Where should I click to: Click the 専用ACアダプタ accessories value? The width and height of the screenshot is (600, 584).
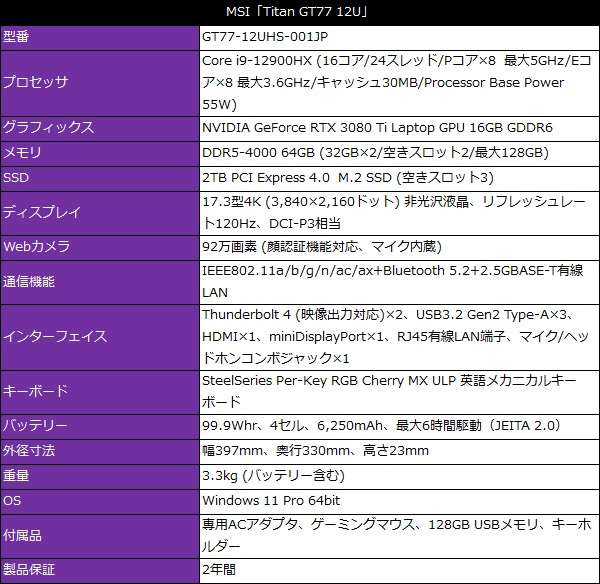point(399,536)
